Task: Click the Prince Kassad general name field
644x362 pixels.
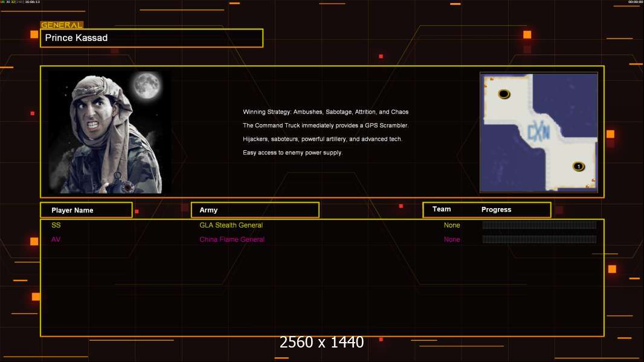Action: (x=152, y=38)
